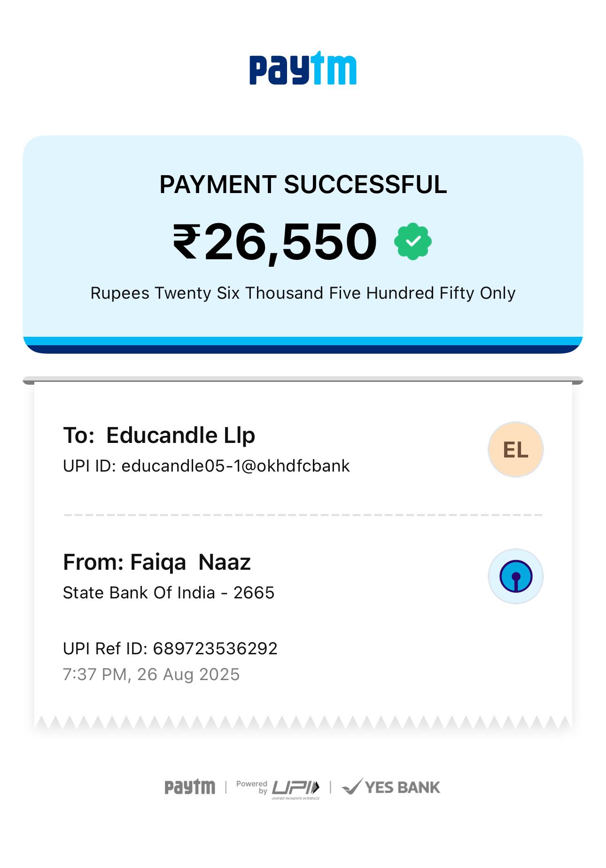Click the Powered by UPI logo

[278, 789]
